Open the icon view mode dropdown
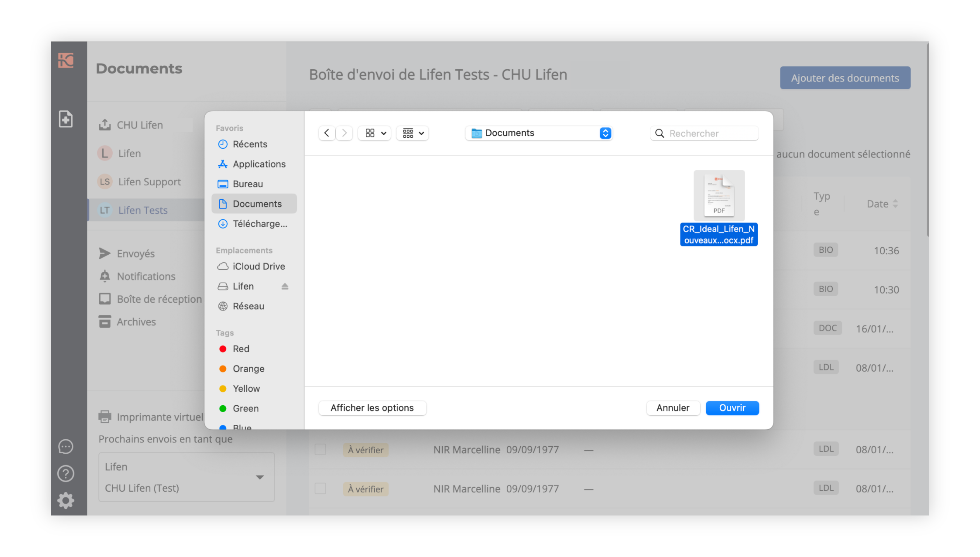This screenshot has width=980, height=557. pyautogui.click(x=375, y=133)
